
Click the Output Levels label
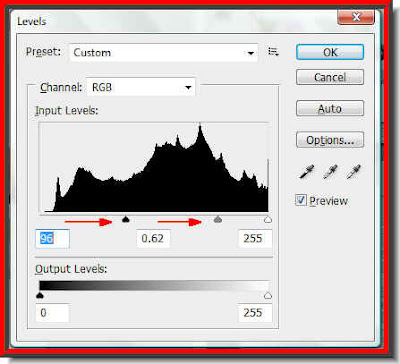tap(71, 269)
